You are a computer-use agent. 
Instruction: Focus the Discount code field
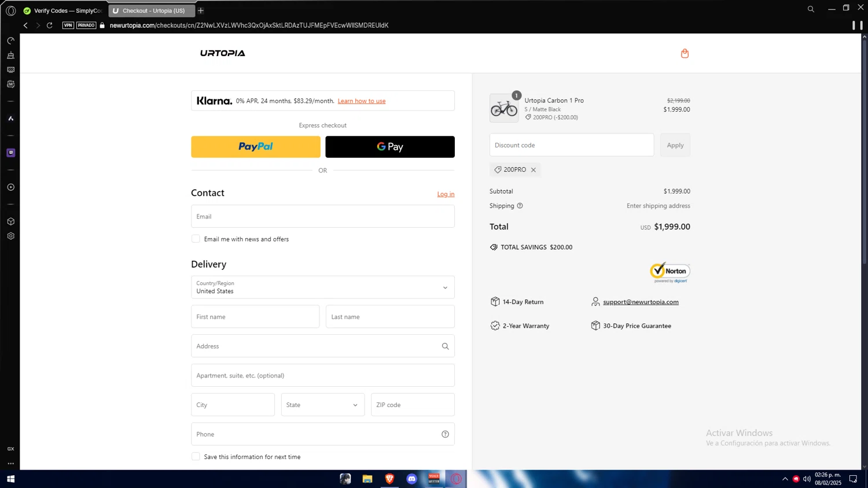tap(572, 145)
